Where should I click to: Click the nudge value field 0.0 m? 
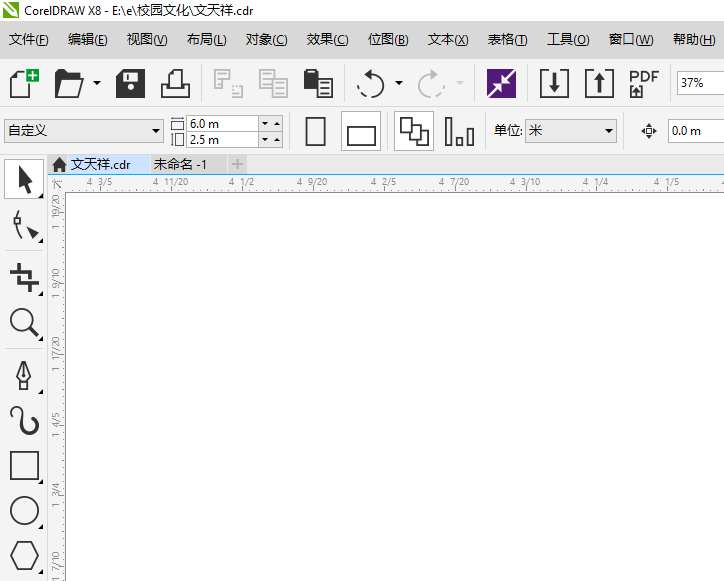click(695, 131)
